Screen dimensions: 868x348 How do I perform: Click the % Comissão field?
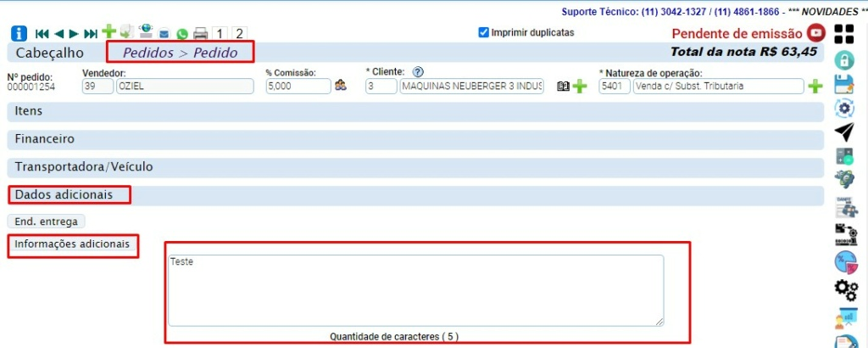299,87
